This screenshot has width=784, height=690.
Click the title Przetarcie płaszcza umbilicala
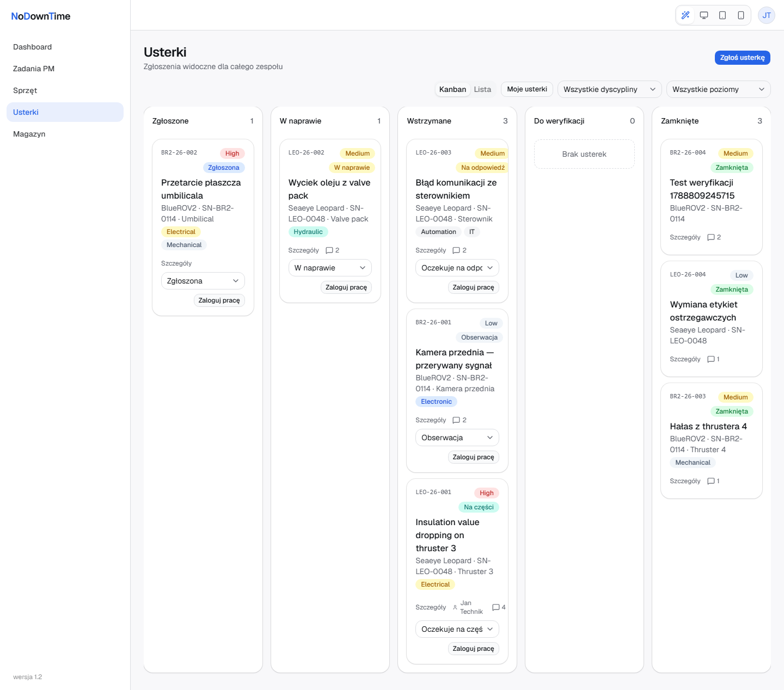point(201,189)
